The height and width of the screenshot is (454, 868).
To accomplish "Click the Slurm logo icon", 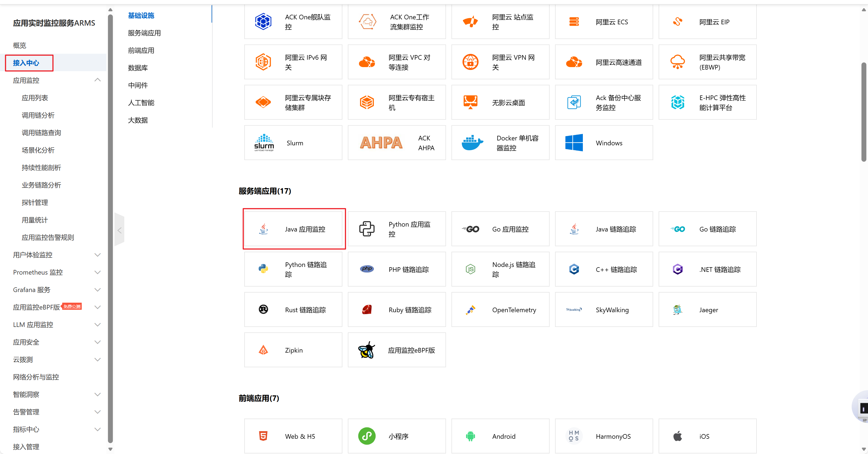I will (x=264, y=143).
